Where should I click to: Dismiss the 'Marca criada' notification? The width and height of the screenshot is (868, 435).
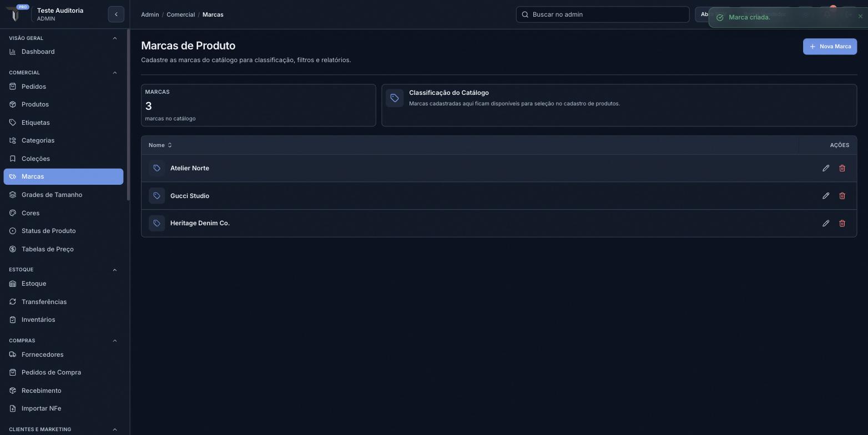tap(860, 17)
